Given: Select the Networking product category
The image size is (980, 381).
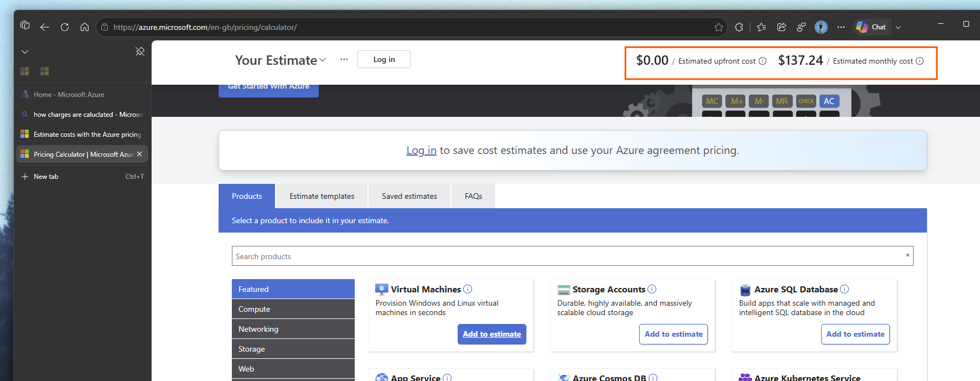Looking at the screenshot, I should (293, 329).
